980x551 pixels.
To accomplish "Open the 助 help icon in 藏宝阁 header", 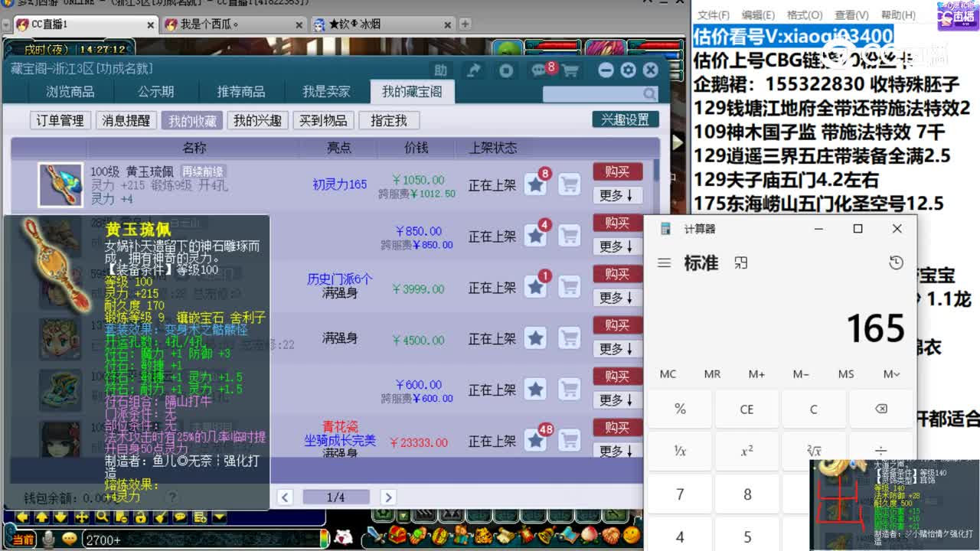I will [440, 70].
